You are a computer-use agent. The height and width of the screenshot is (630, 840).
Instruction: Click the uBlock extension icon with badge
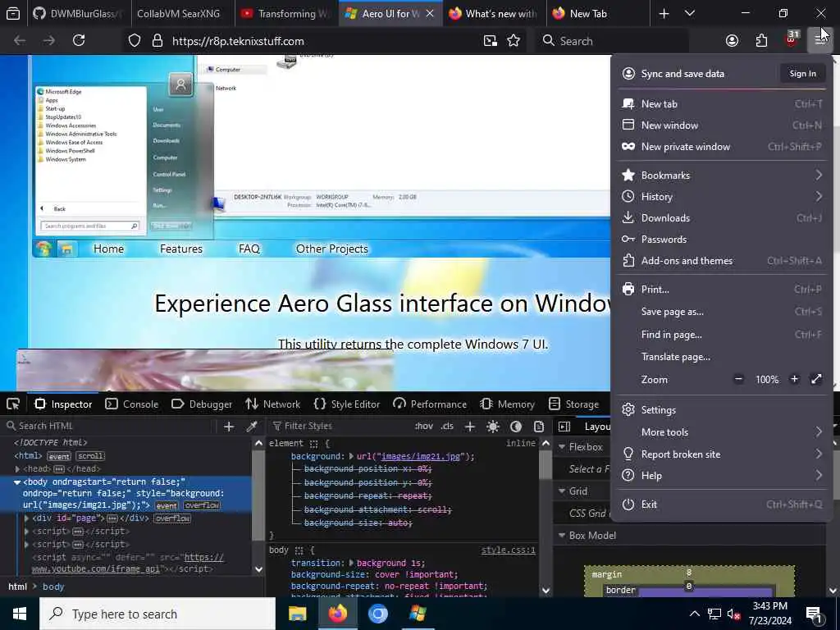792,39
